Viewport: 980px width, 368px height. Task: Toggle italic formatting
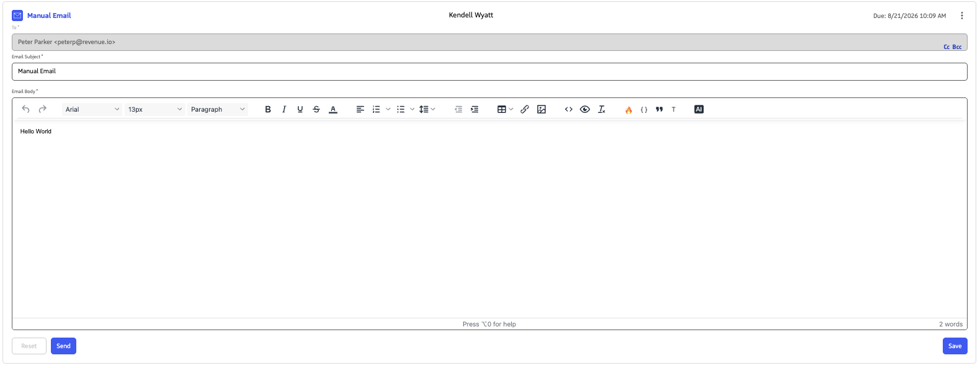point(284,109)
